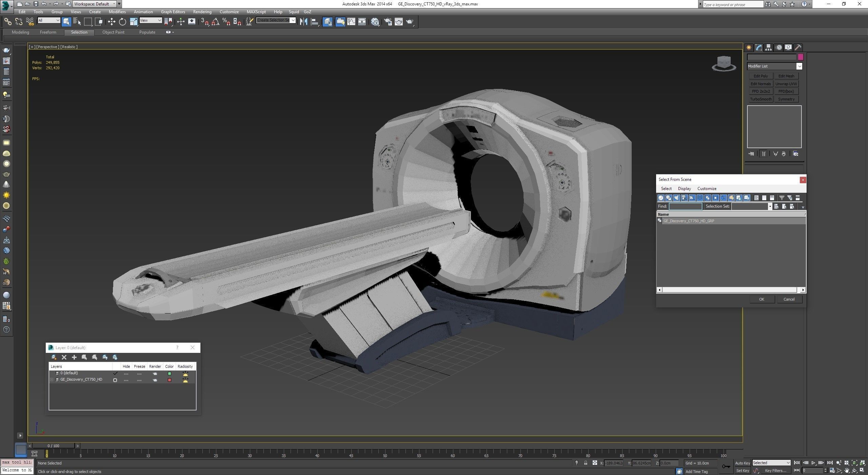Click the Set Key mode button
Screen dimensions: 868x475
tap(742, 471)
